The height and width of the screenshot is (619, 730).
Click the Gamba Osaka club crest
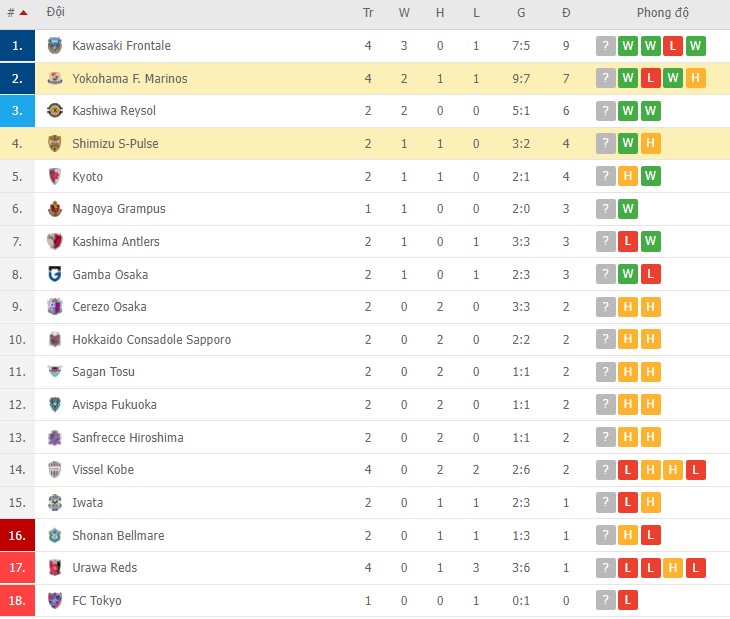pos(55,274)
